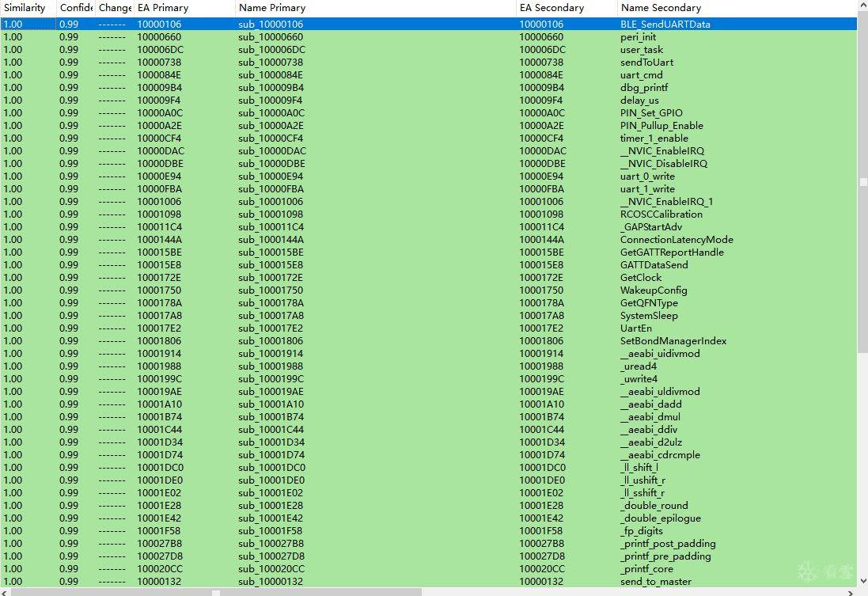Select RCOSCCalibration entry
The height and width of the screenshot is (596, 868).
tap(661, 214)
